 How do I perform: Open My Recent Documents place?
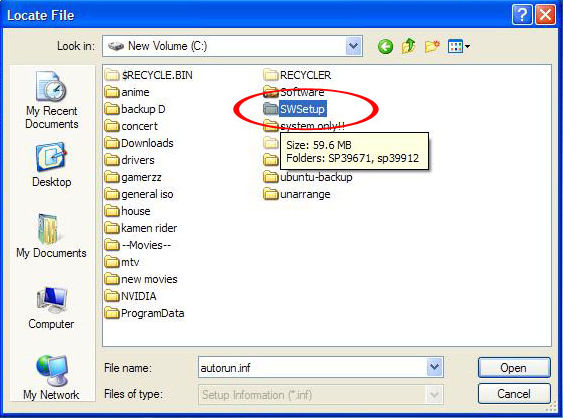click(51, 100)
